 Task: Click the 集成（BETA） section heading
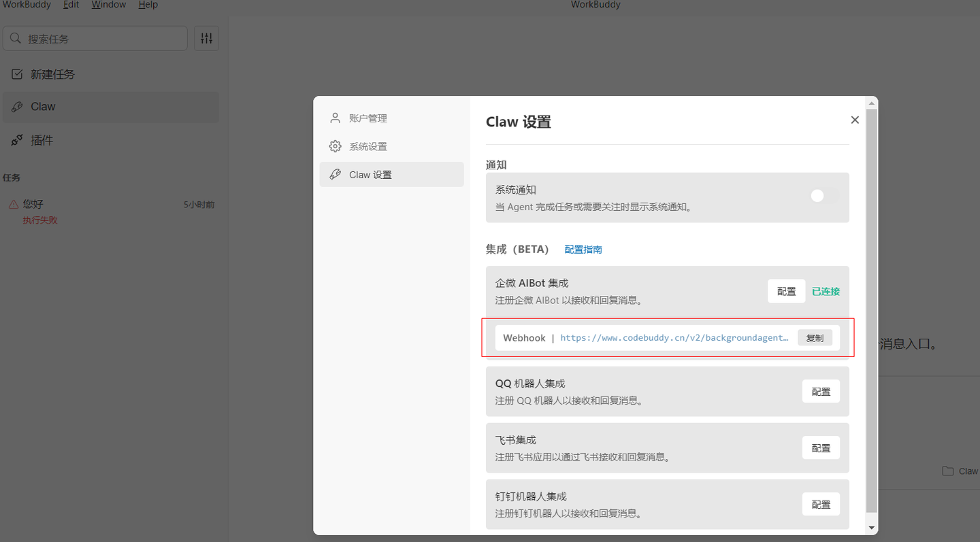click(517, 250)
